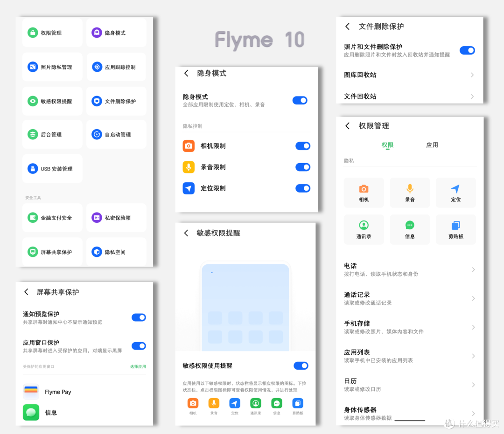Image resolution: width=504 pixels, height=434 pixels.
Task: Open 文件回收站 chevron
Action: coord(472,96)
